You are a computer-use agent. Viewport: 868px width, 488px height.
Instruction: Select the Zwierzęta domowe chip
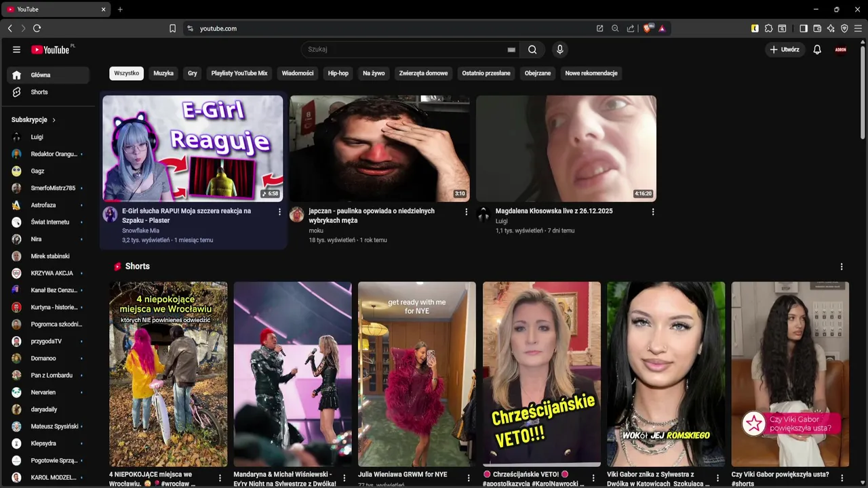(x=423, y=73)
